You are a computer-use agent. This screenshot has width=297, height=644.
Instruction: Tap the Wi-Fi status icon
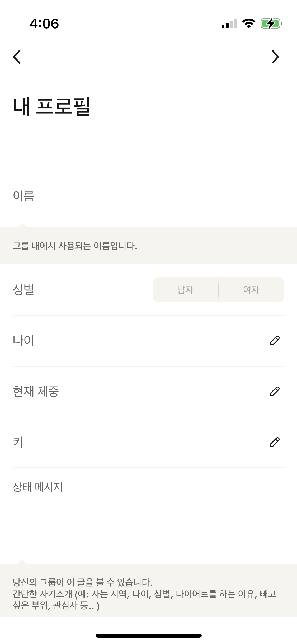point(249,24)
